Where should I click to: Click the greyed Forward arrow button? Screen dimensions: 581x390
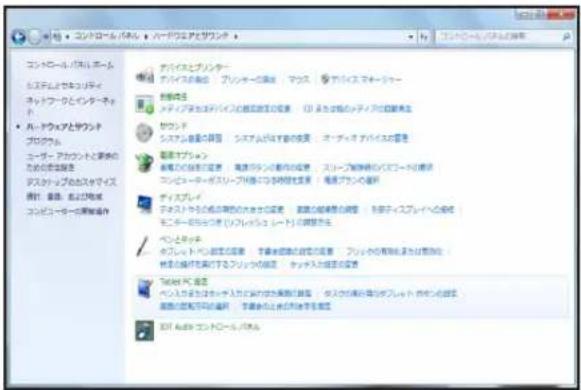coord(34,37)
